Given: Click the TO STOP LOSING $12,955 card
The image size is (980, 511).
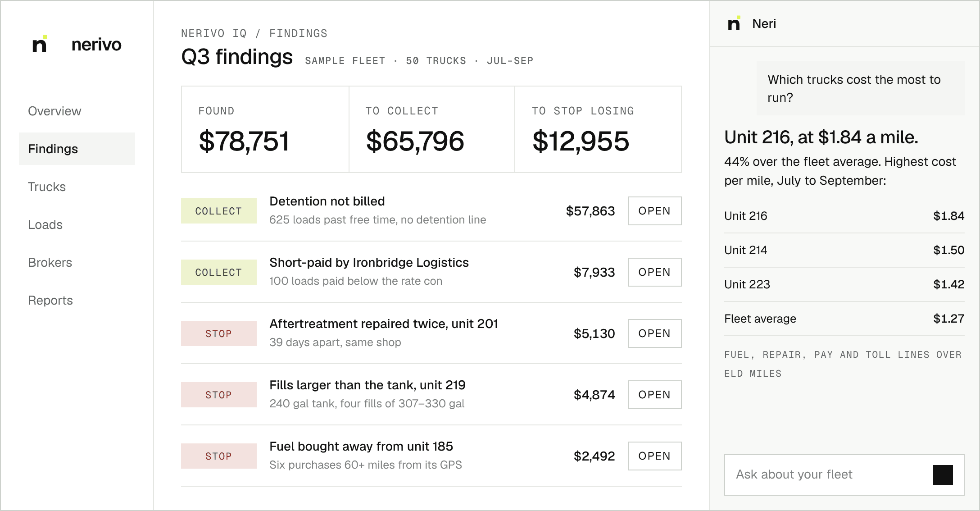Looking at the screenshot, I should 598,129.
